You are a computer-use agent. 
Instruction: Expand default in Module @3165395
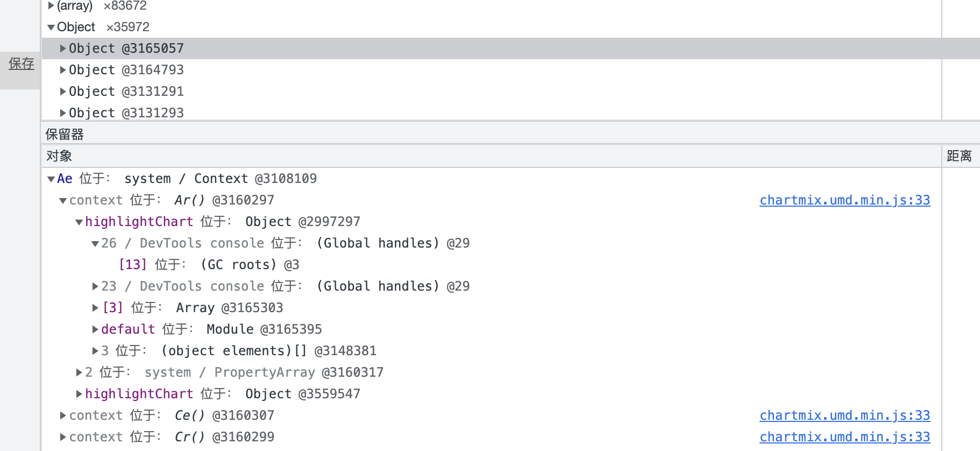pyautogui.click(x=95, y=329)
